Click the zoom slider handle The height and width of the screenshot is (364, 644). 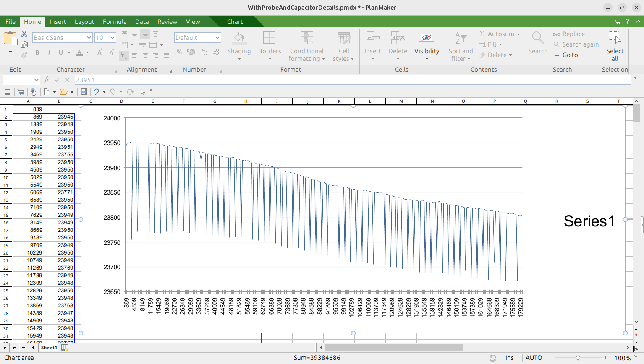click(578, 358)
